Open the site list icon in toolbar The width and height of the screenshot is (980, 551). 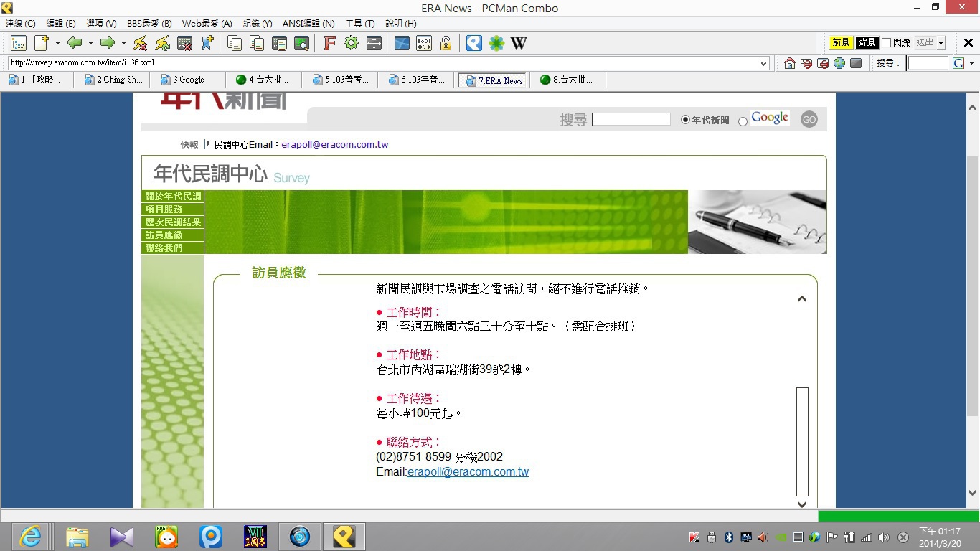[18, 43]
